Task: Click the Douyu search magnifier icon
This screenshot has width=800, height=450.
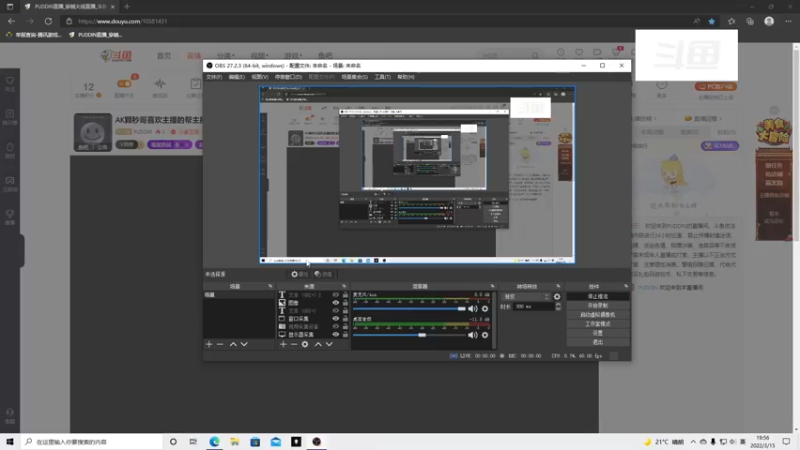Action: (x=535, y=55)
